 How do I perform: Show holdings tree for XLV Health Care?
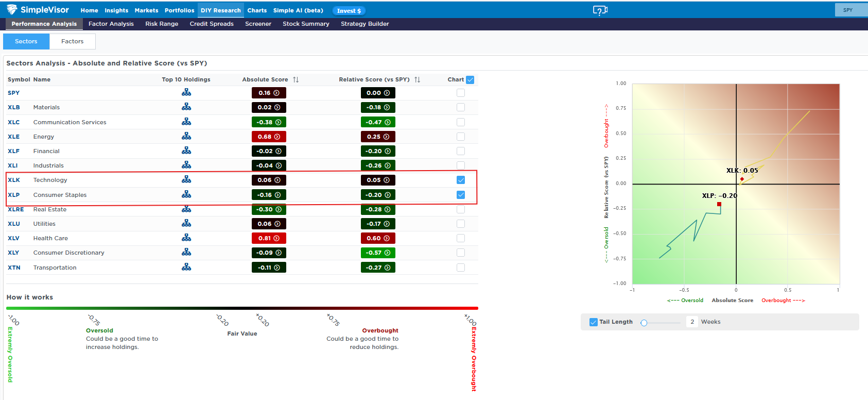click(x=186, y=238)
